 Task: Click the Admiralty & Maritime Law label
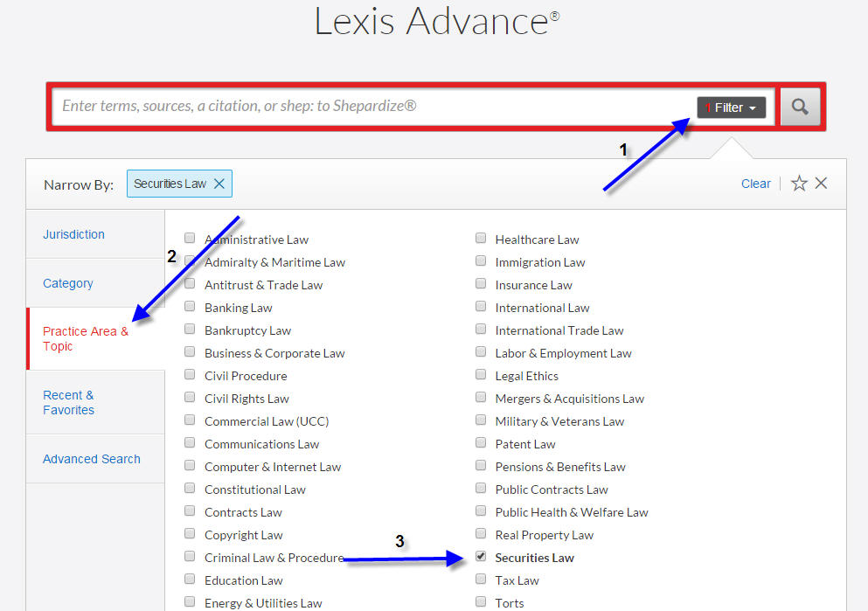pyautogui.click(x=274, y=262)
